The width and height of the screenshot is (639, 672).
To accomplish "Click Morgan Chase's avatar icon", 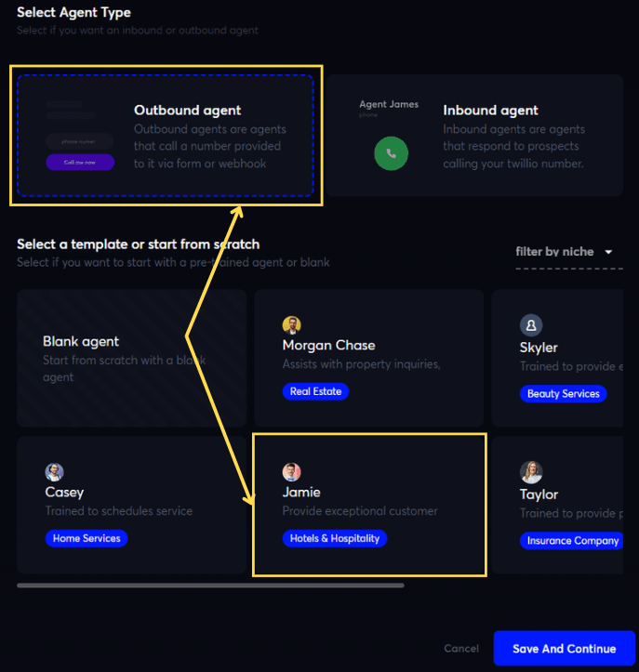I will coord(292,324).
